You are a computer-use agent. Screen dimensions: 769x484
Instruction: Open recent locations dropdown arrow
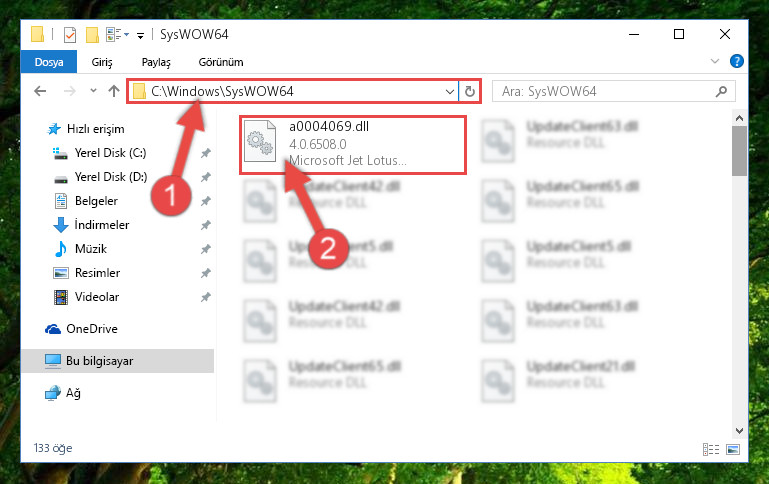point(93,91)
